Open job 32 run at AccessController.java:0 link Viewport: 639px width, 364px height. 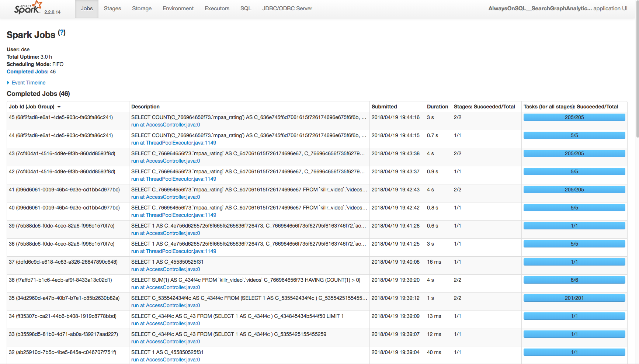(166, 360)
